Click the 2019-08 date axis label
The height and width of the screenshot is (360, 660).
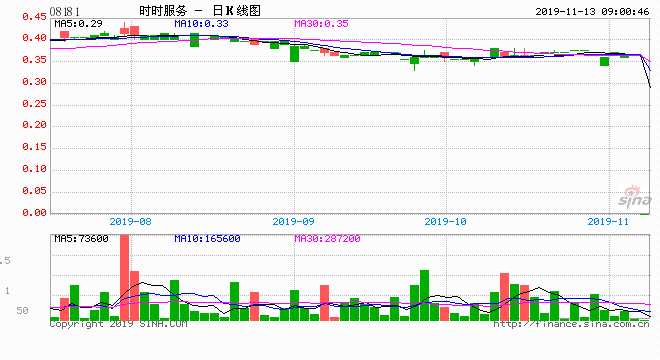pyautogui.click(x=130, y=221)
